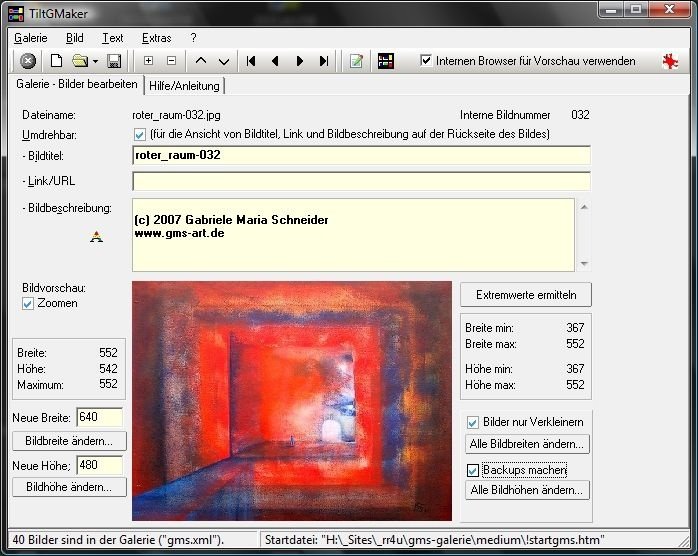698x556 pixels.
Task: Click the Neue Höhe field with 480
Action: 100,465
